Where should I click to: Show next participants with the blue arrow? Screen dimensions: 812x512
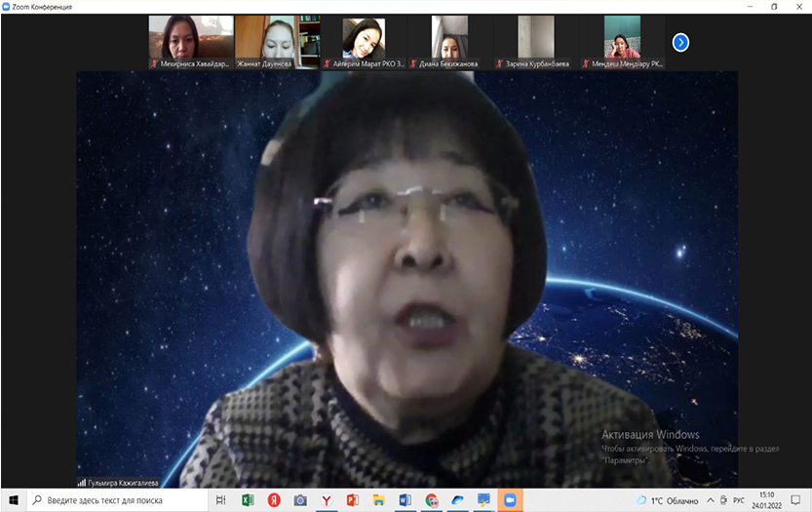pyautogui.click(x=680, y=42)
